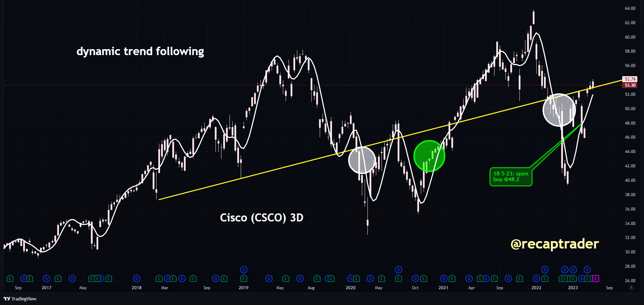Click the 2020 time axis label
Screen dimensions: 644x305
point(351,288)
